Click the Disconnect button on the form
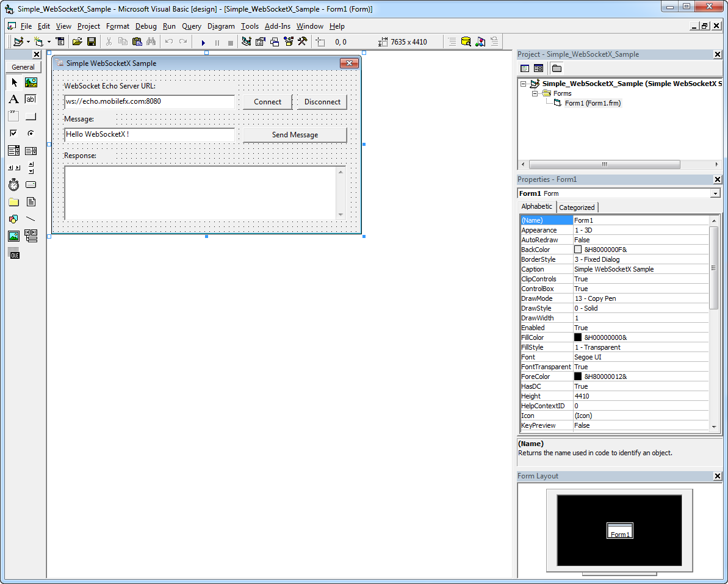The image size is (728, 584). [322, 102]
